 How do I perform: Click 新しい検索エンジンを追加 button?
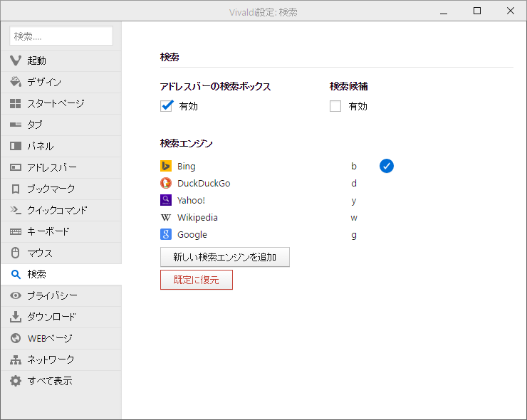pos(225,257)
